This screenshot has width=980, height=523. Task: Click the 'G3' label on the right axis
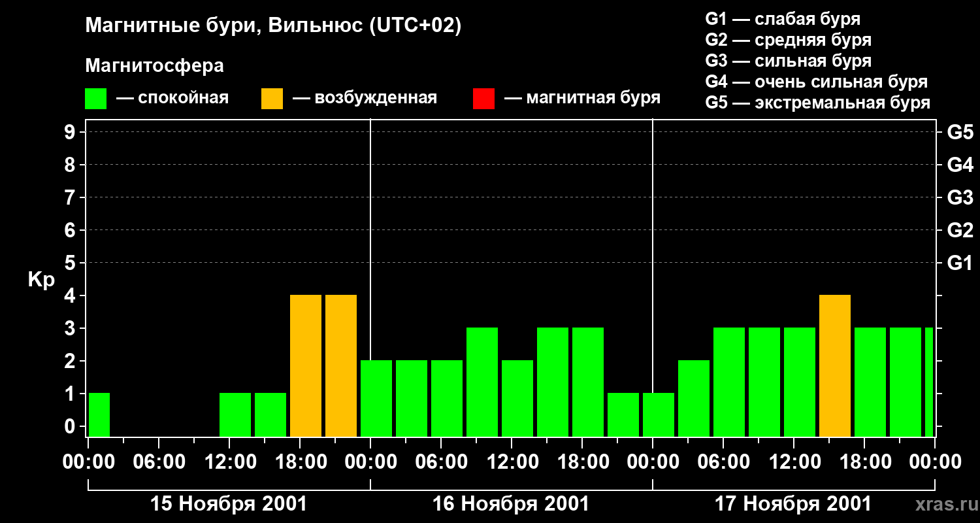(960, 197)
